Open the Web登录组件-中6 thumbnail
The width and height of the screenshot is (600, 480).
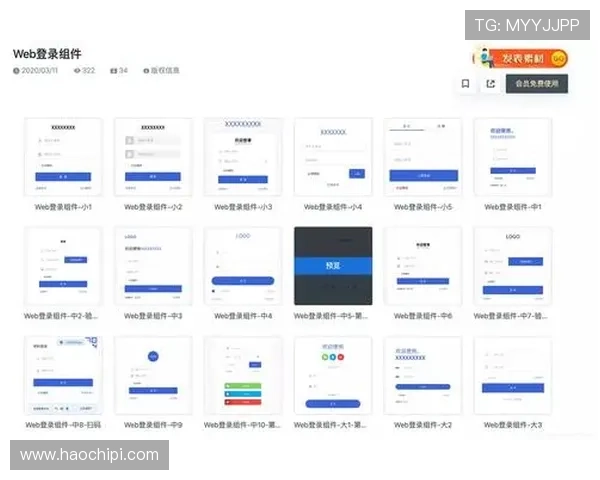coord(423,266)
